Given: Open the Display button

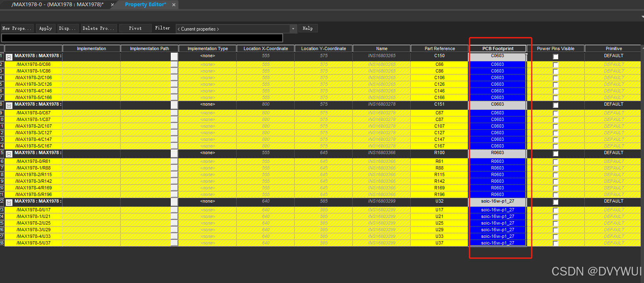Looking at the screenshot, I should tap(68, 29).
